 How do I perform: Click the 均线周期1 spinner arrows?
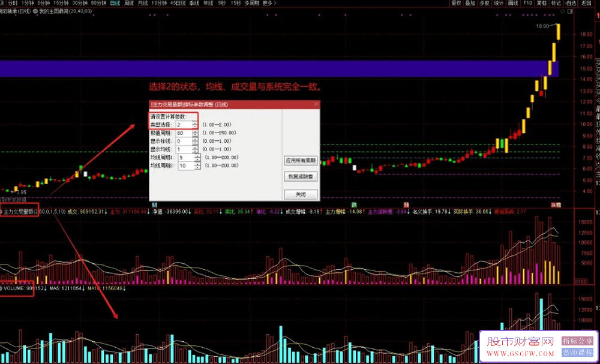197,158
